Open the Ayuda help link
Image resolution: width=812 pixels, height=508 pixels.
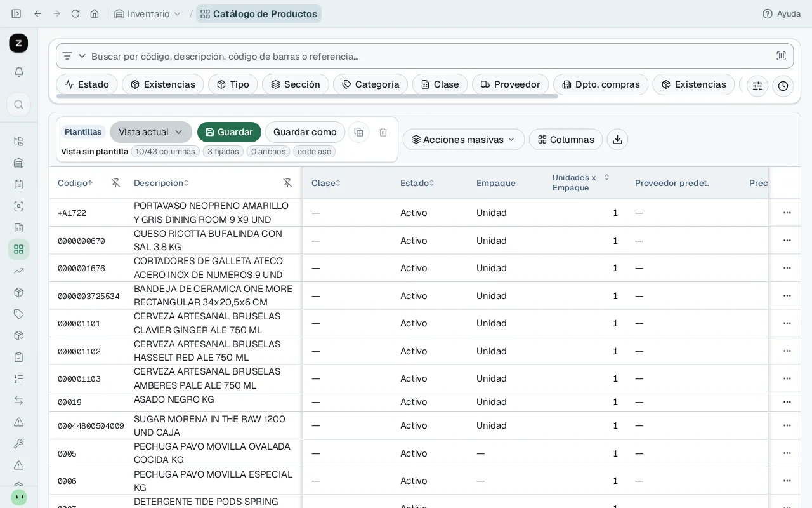pos(782,14)
